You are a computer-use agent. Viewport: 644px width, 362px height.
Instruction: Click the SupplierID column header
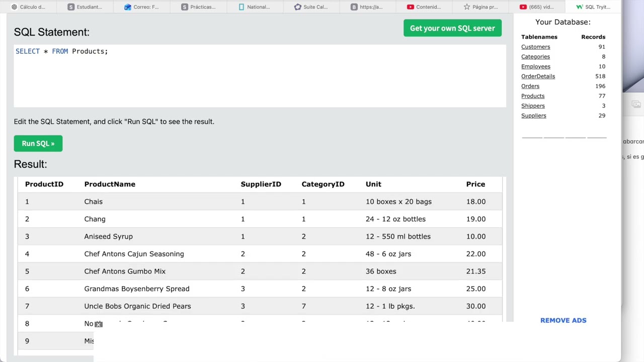(x=261, y=184)
